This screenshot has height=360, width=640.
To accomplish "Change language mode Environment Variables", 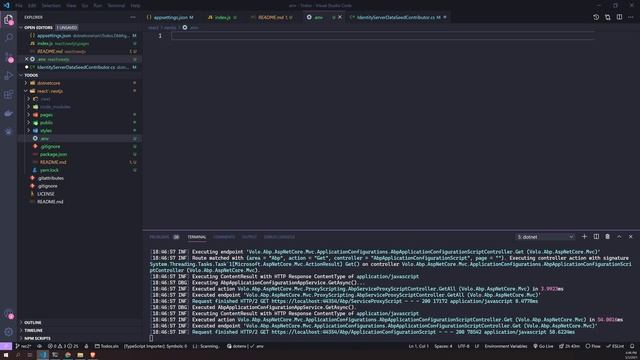I will point(506,346).
